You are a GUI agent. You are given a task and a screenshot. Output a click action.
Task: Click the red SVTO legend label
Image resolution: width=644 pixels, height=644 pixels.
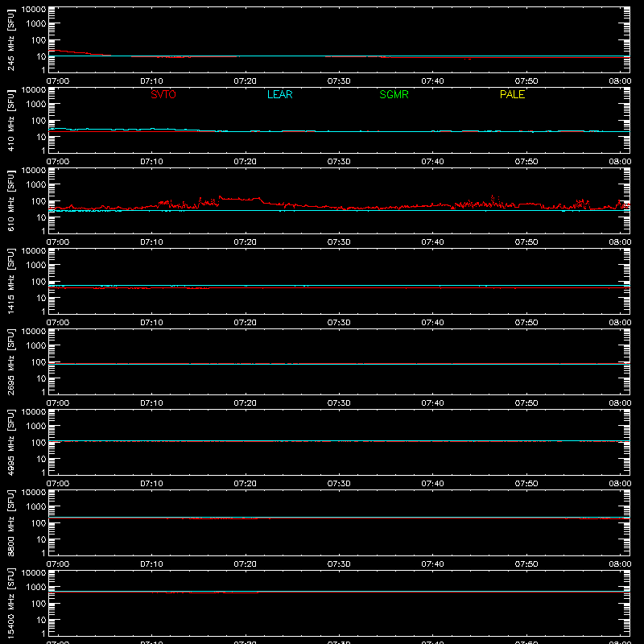[x=163, y=94]
